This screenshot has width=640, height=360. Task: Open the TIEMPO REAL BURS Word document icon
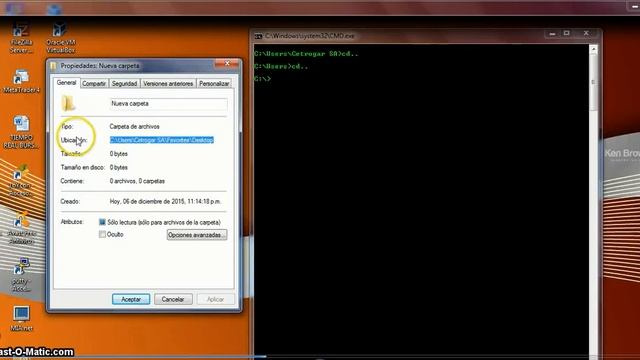click(x=21, y=132)
